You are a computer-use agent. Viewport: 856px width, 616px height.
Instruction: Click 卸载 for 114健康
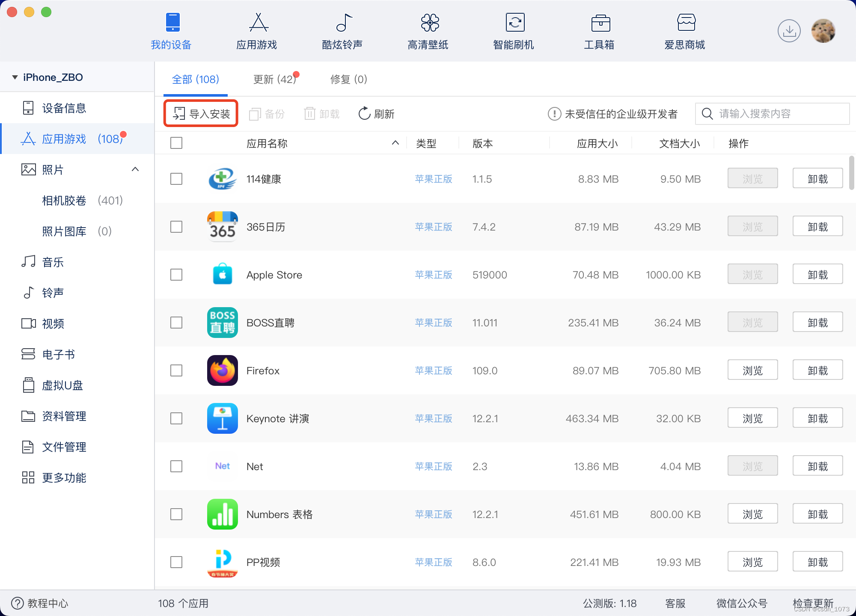[817, 179]
